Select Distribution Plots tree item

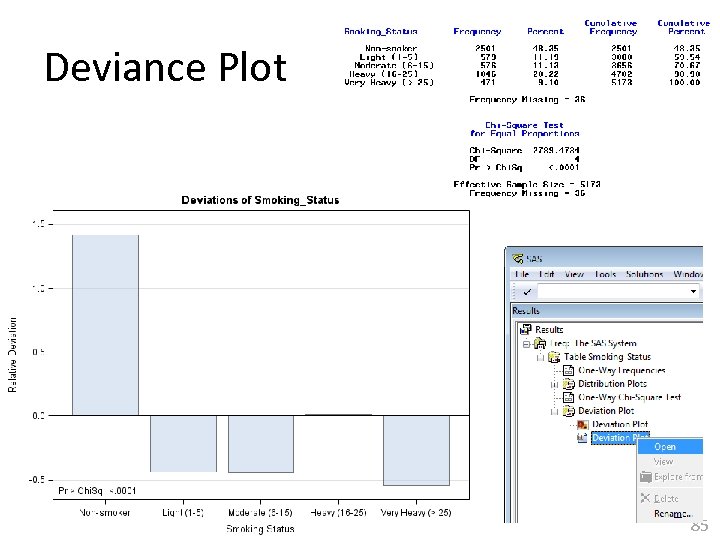pyautogui.click(x=612, y=383)
